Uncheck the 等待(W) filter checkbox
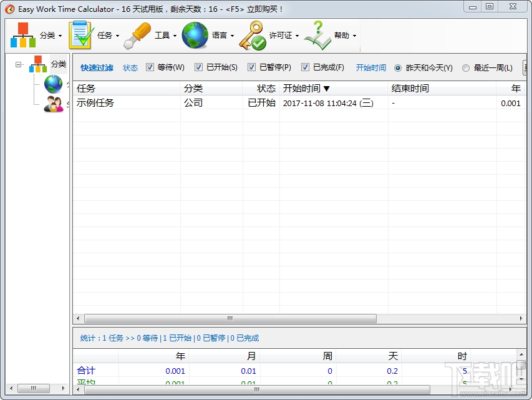Image resolution: width=532 pixels, height=400 pixels. click(150, 67)
